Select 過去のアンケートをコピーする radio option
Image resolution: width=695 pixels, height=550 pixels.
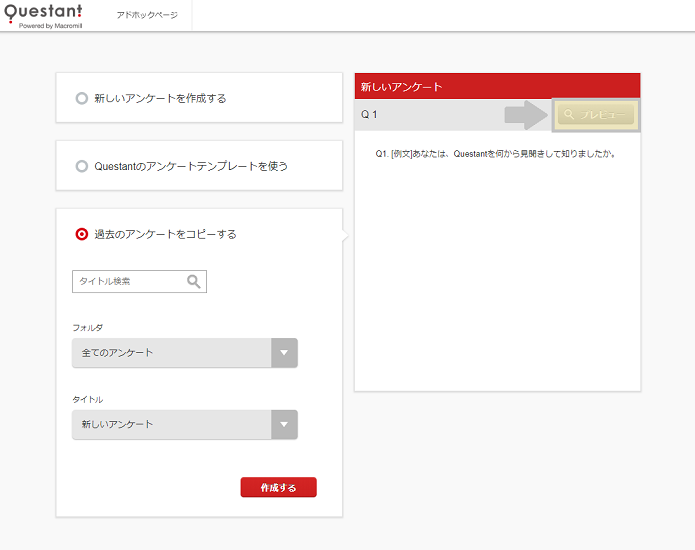point(82,234)
